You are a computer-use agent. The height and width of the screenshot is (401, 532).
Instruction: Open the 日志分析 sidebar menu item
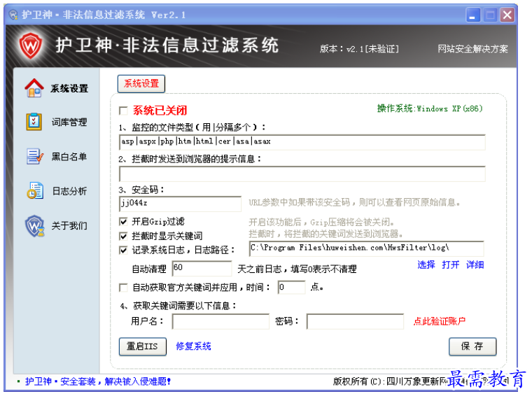tap(69, 191)
